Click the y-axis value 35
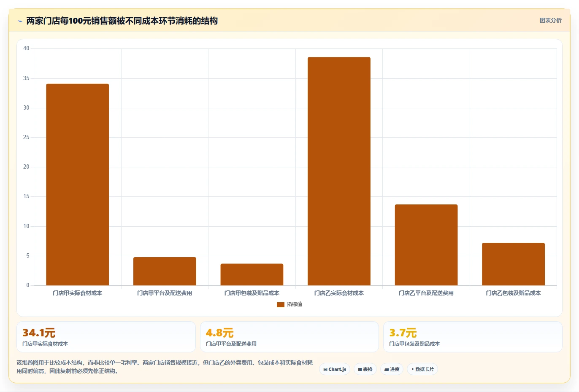Screen dimensions: 579x392 point(26,78)
